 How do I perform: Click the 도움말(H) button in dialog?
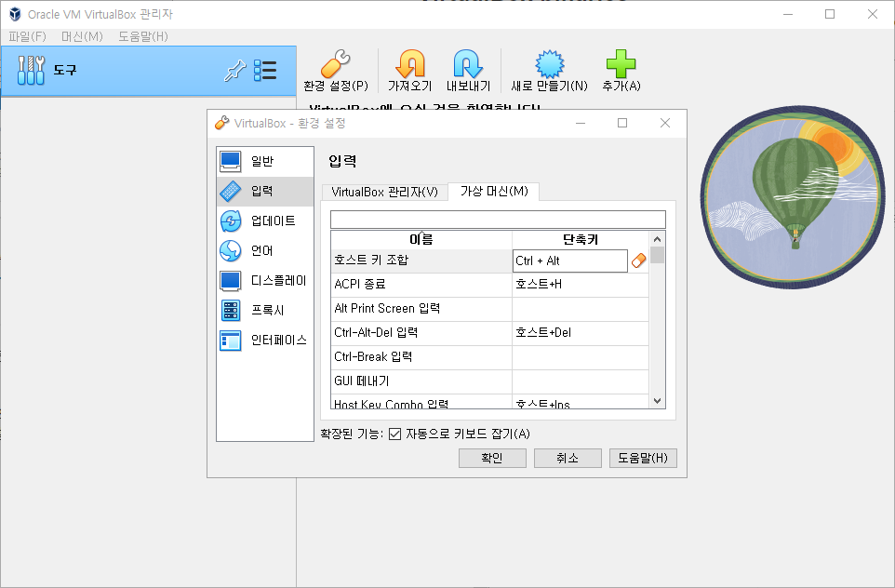coord(643,458)
